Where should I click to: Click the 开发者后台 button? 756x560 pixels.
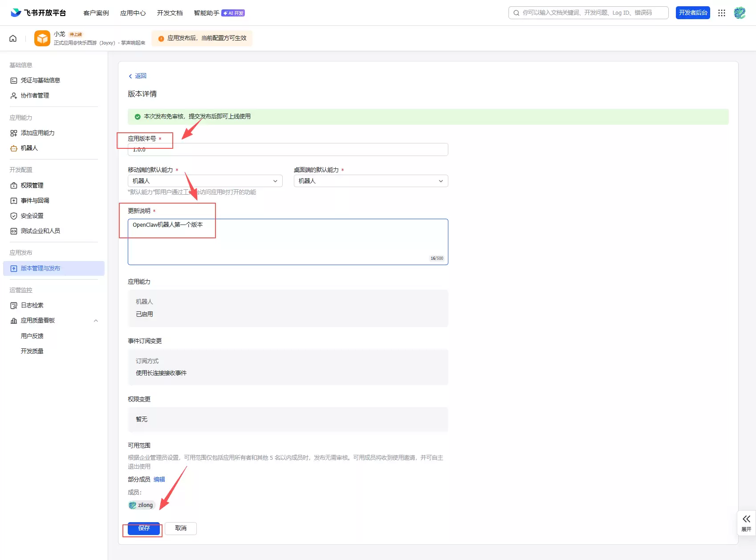coord(692,13)
